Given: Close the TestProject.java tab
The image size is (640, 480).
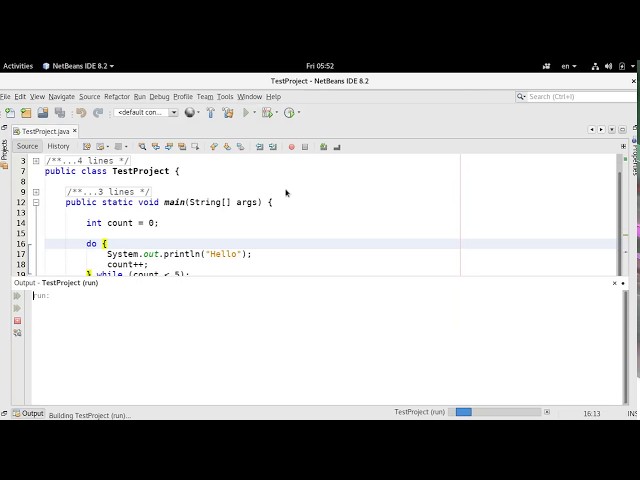Looking at the screenshot, I should coord(75,131).
